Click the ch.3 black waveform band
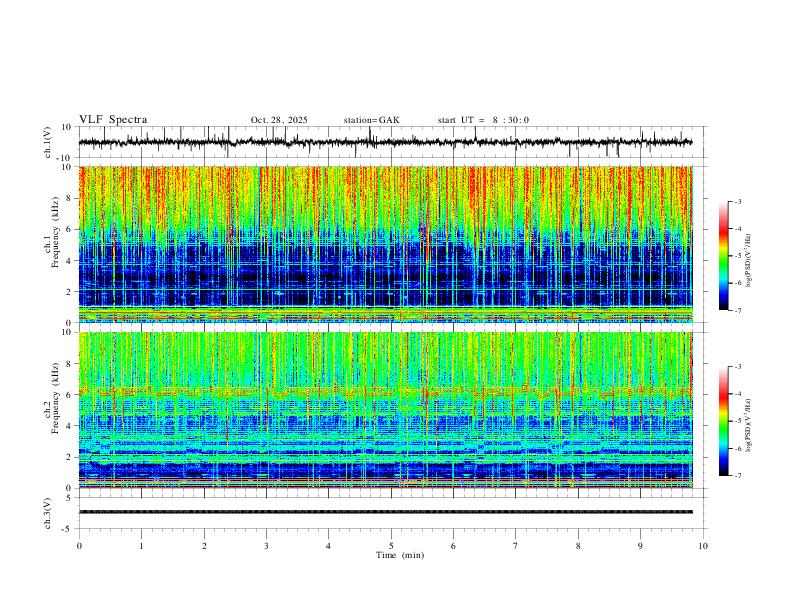 (385, 512)
